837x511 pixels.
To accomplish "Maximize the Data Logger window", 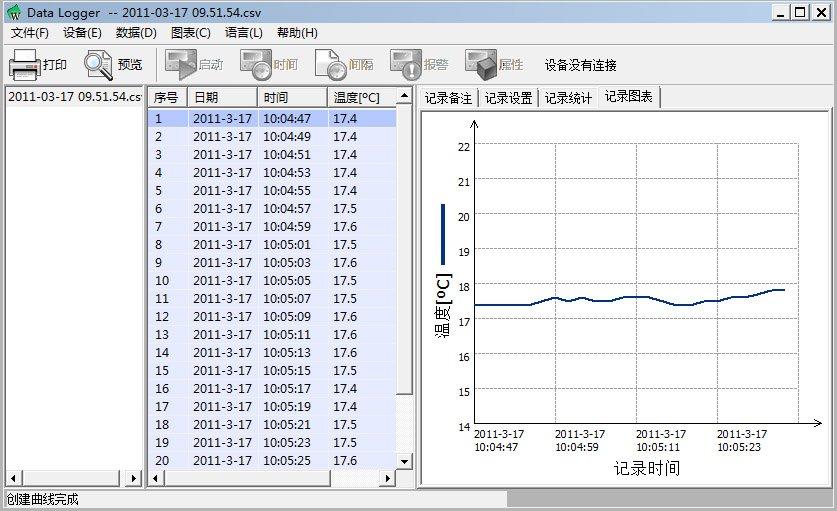I will [x=800, y=12].
